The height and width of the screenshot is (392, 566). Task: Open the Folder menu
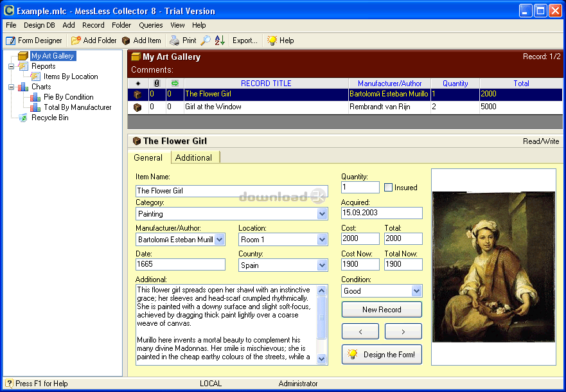pos(121,25)
